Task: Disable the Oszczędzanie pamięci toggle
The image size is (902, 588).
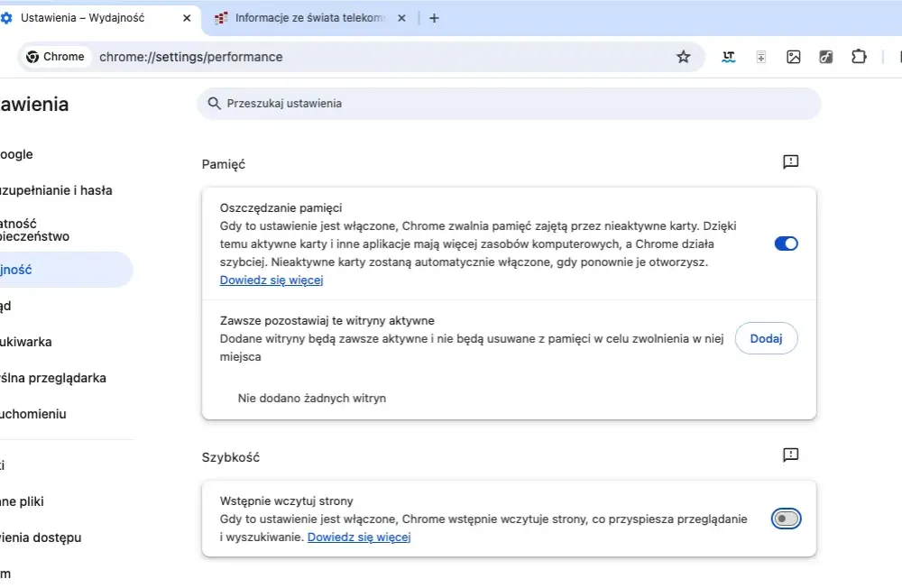Action: tap(786, 243)
